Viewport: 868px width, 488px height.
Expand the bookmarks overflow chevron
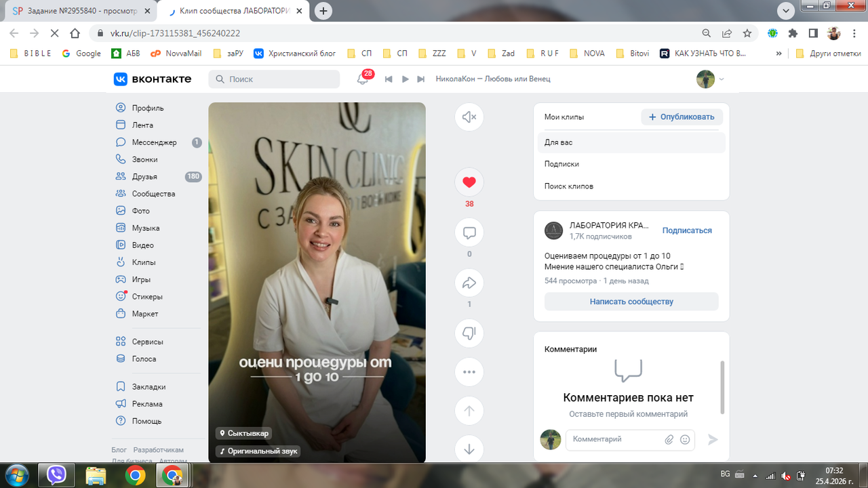(778, 54)
